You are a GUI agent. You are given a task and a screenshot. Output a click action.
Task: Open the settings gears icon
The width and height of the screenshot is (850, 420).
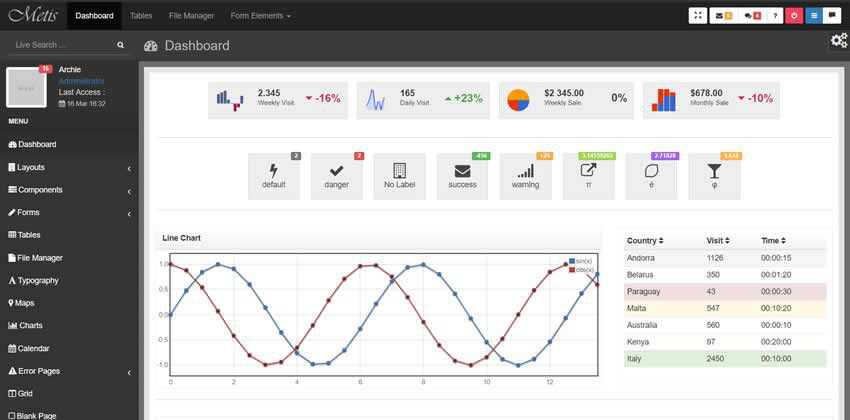838,40
